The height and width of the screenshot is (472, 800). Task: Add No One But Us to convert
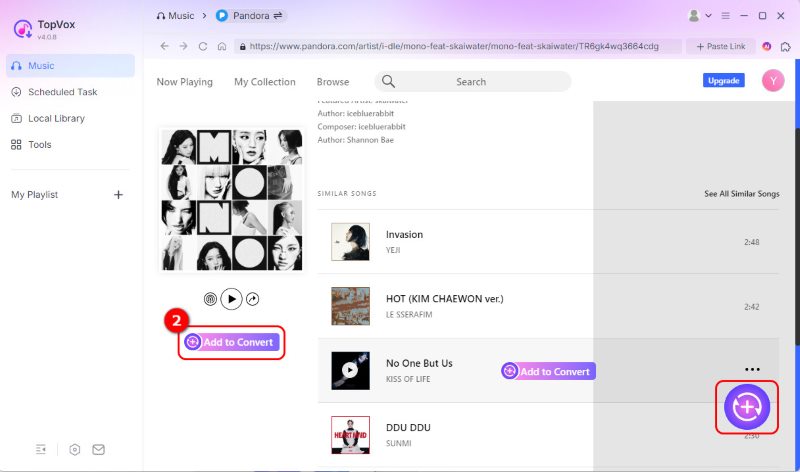click(x=548, y=371)
